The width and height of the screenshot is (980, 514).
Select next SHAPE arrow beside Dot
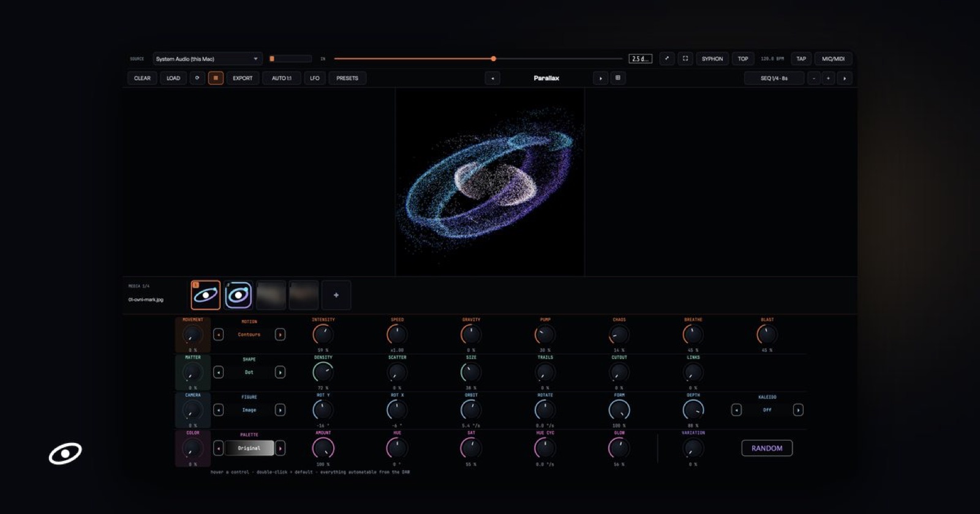280,372
